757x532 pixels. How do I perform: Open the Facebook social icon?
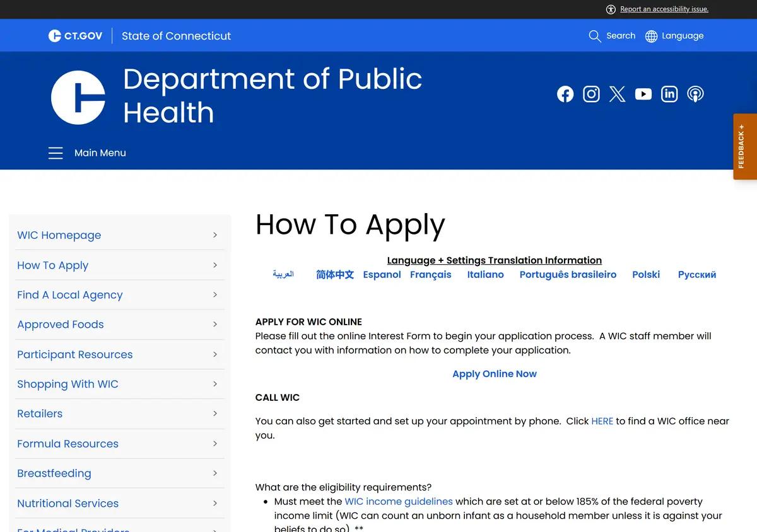(565, 94)
